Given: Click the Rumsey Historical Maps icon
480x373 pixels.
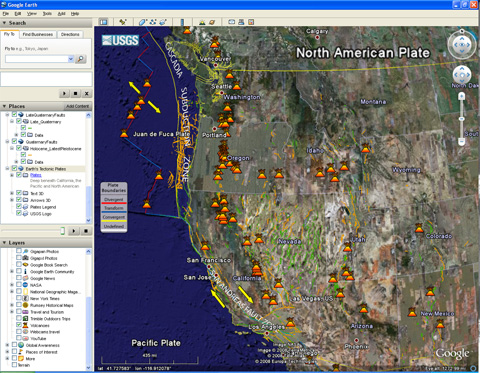Looking at the screenshot, I should (25, 305).
